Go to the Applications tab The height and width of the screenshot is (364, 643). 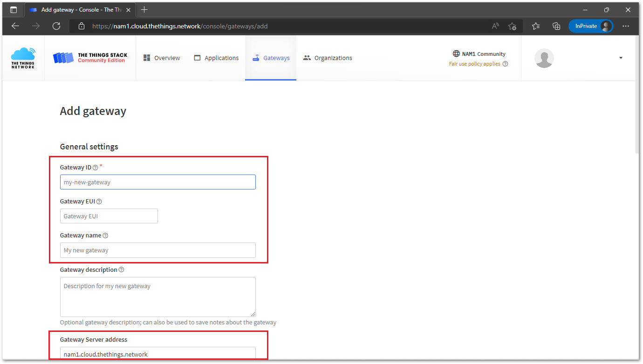click(x=216, y=58)
